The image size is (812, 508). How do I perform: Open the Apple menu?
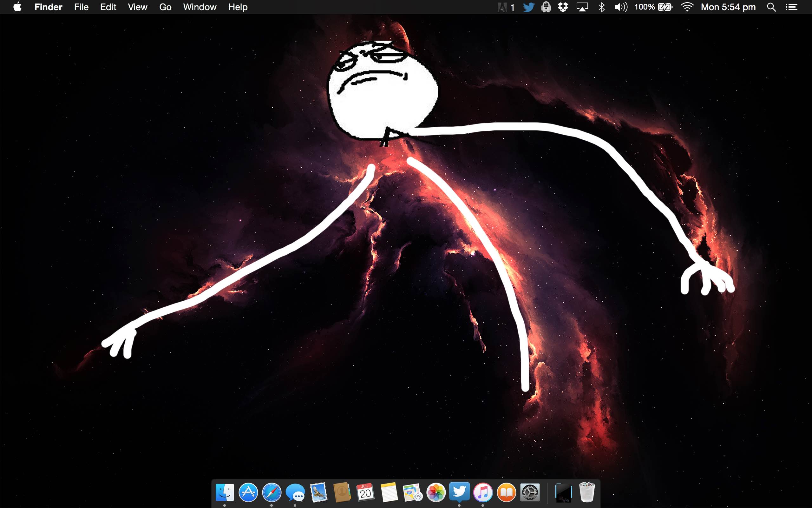17,7
